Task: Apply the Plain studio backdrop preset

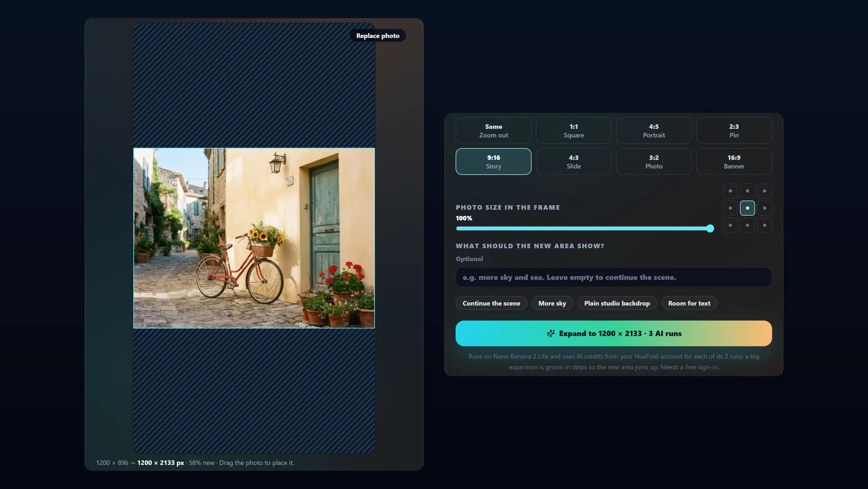Action: pos(617,303)
